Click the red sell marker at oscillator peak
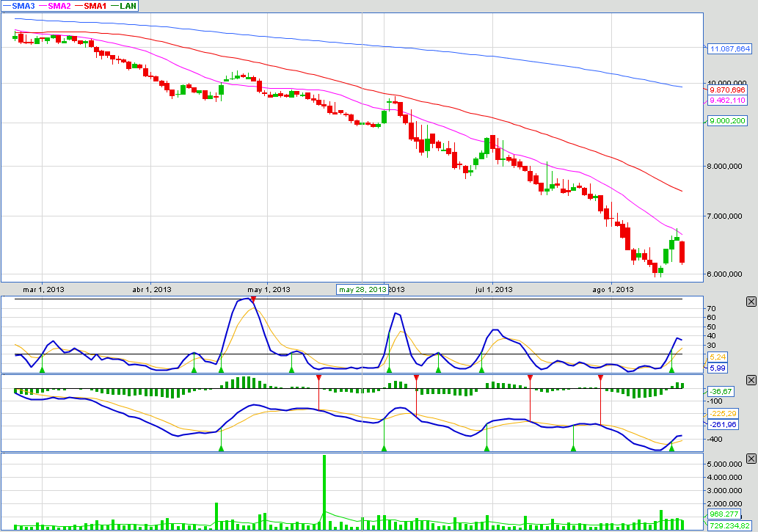 pyautogui.click(x=253, y=299)
